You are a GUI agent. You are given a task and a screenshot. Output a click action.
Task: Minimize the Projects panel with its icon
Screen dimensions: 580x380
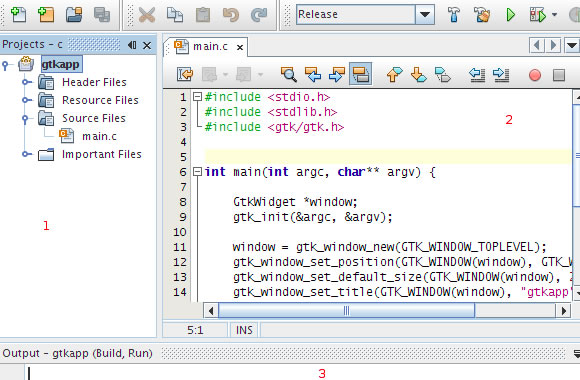(x=132, y=45)
